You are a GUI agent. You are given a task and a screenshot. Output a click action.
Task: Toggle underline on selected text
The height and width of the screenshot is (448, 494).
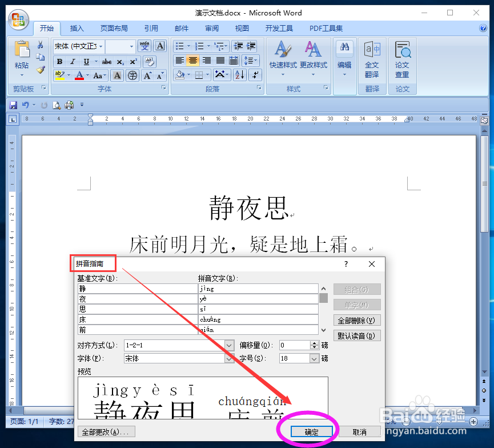pyautogui.click(x=86, y=62)
